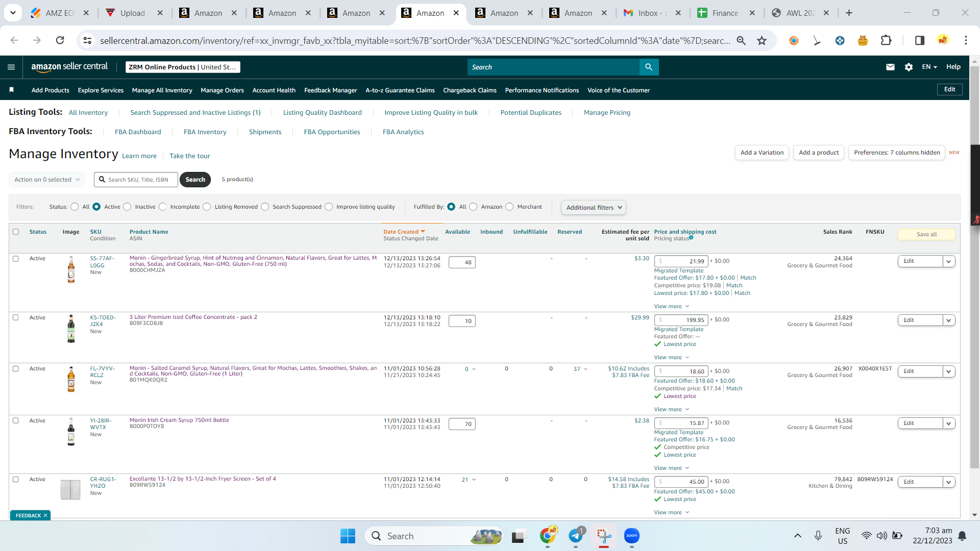
Task: Open Manage Orders menu item
Action: (222, 90)
